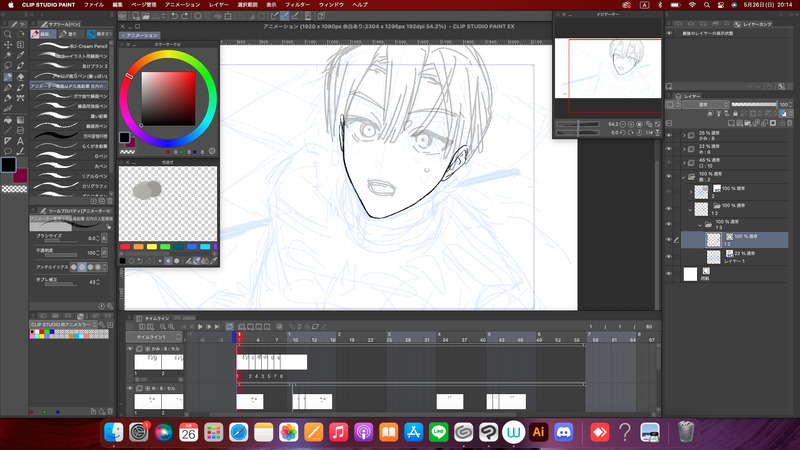The height and width of the screenshot is (450, 800).
Task: Hide the かみ:8 layer folder
Action: pos(669,135)
